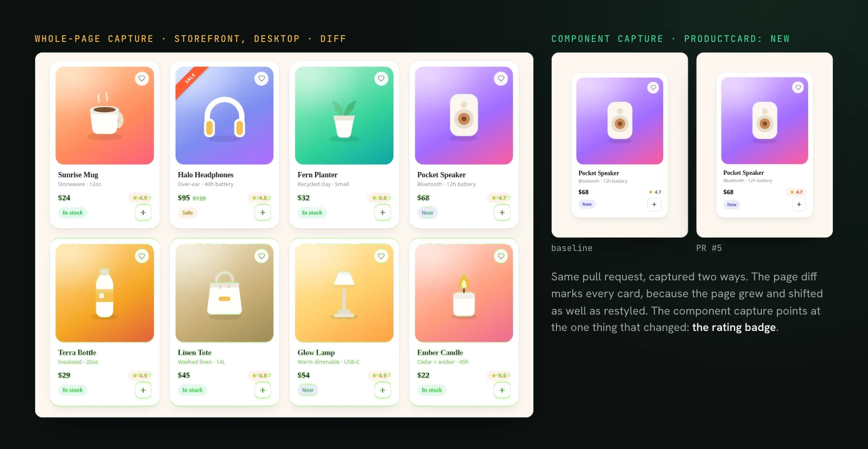Click 'Recycled clay · Small' subtitle

tap(323, 185)
